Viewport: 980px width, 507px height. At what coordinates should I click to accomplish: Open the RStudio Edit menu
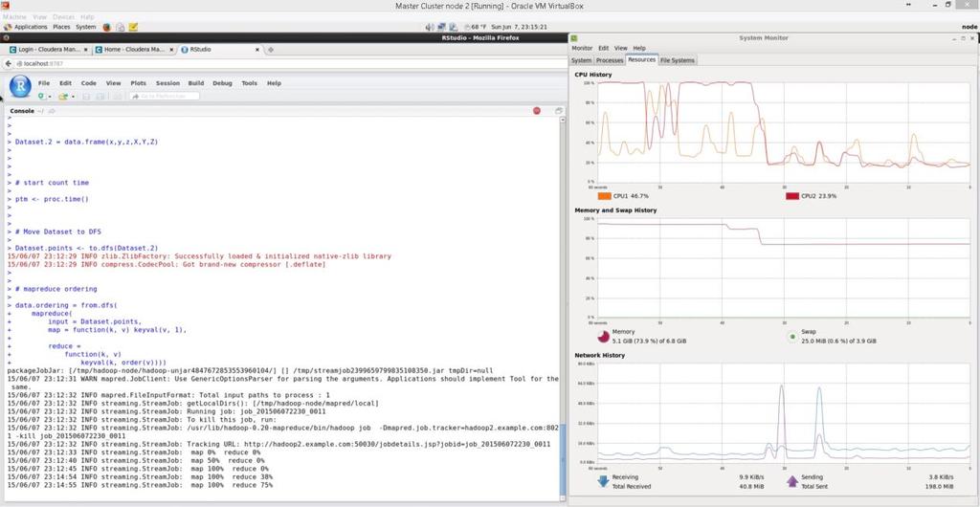[x=65, y=83]
